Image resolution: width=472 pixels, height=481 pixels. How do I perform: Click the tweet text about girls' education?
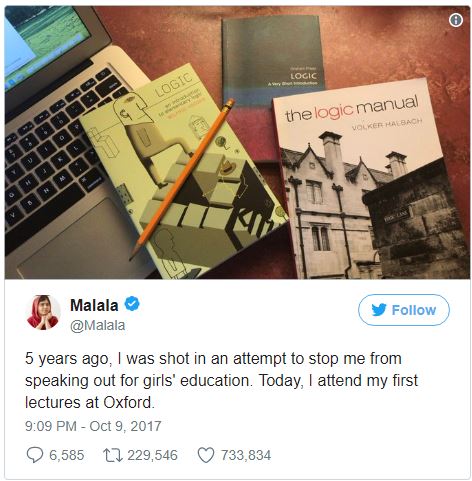point(221,380)
